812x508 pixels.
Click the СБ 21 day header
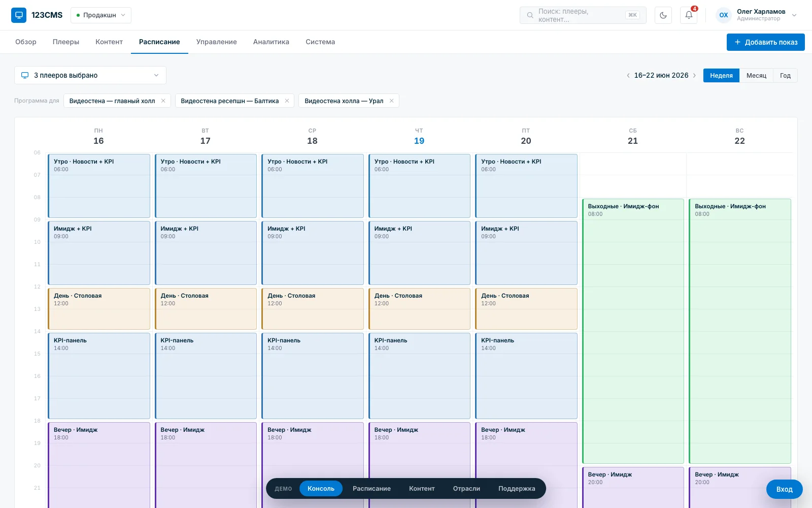point(633,137)
